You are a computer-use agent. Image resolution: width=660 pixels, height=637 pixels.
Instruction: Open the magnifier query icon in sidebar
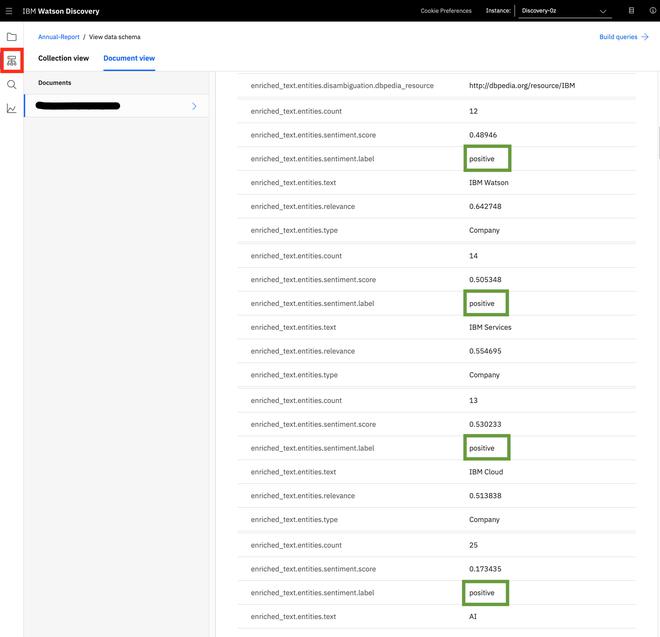pos(12,85)
